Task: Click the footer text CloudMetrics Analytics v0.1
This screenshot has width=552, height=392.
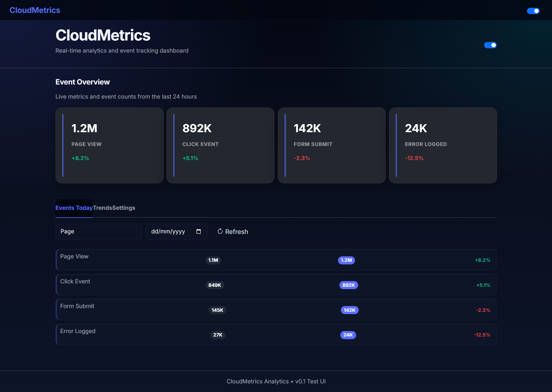Action: (276, 381)
